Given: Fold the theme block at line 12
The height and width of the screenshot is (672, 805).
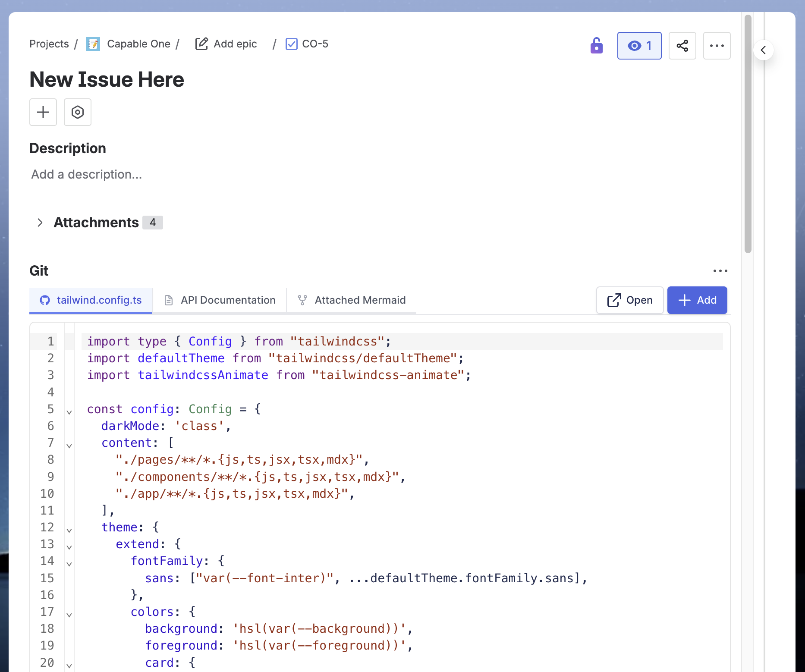Looking at the screenshot, I should click(69, 530).
